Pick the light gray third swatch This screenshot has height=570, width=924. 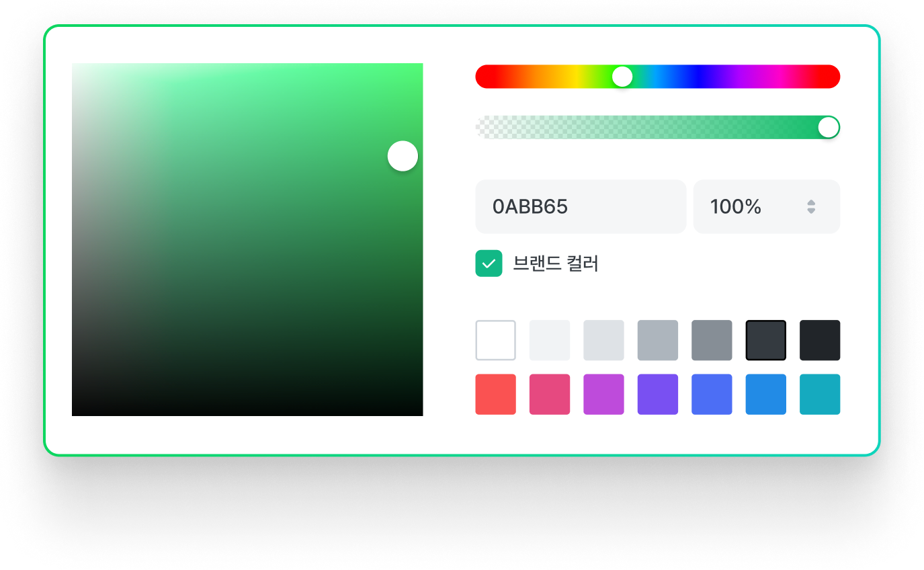pyautogui.click(x=603, y=340)
